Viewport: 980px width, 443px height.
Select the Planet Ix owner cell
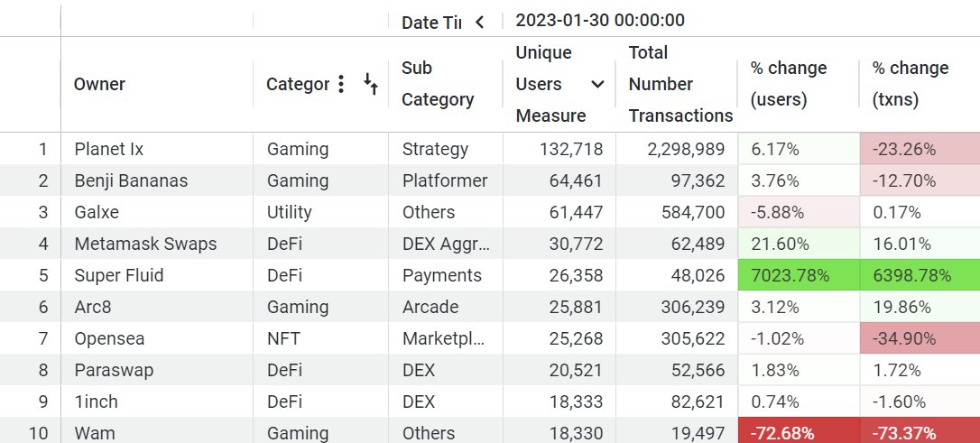pyautogui.click(x=157, y=149)
